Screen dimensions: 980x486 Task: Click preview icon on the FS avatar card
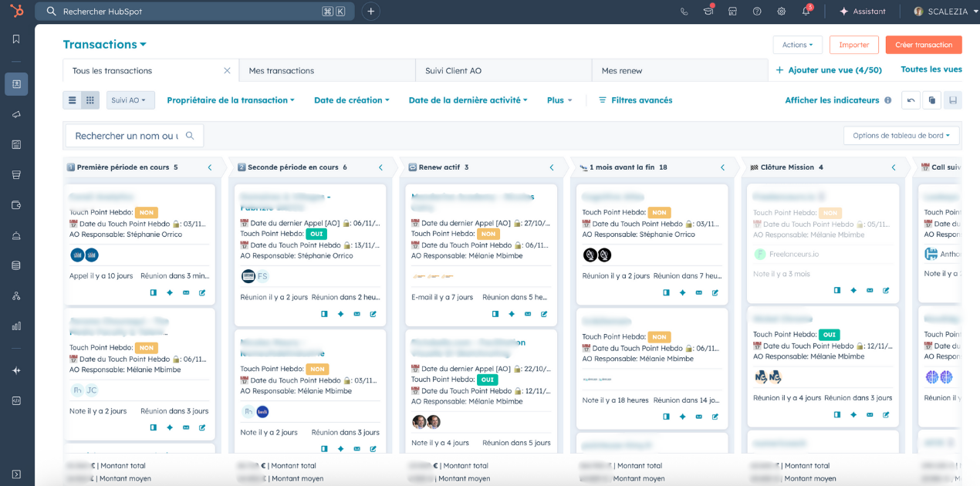324,314
